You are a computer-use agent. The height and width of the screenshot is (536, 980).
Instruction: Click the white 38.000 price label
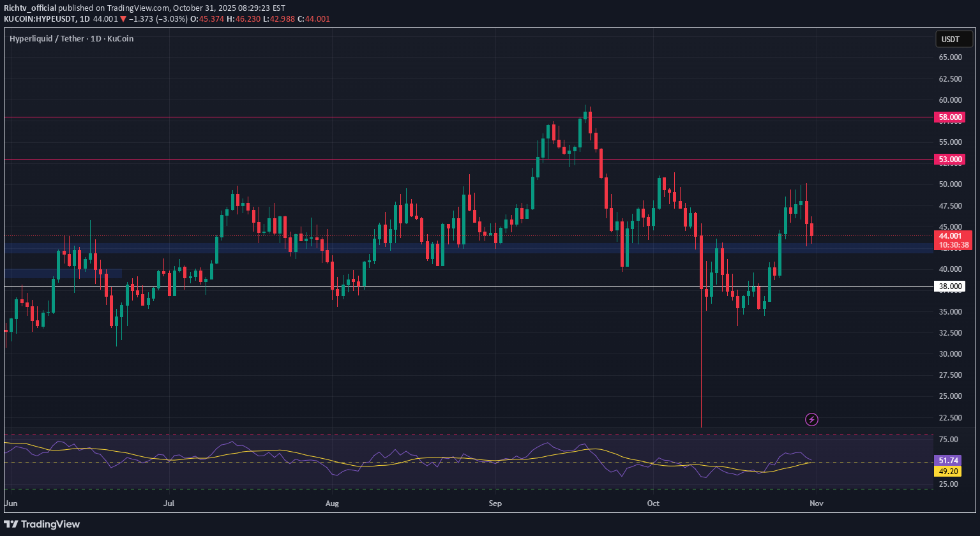(949, 287)
